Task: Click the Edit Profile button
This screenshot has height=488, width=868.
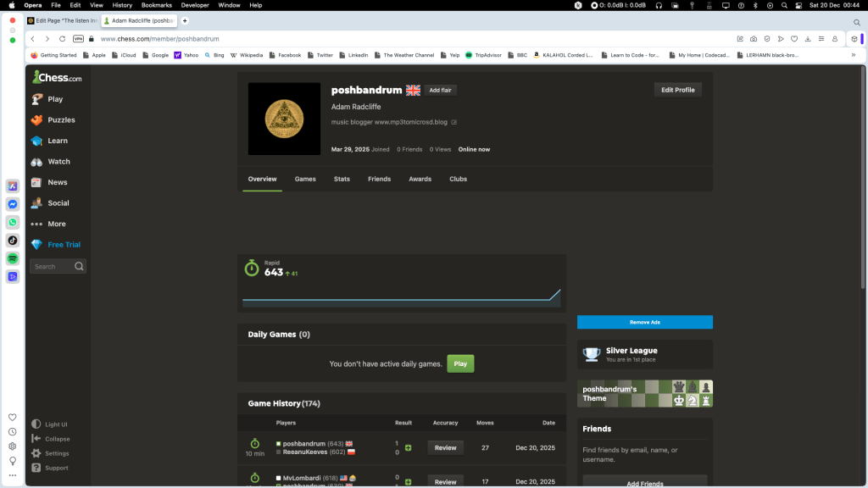Action: [677, 90]
